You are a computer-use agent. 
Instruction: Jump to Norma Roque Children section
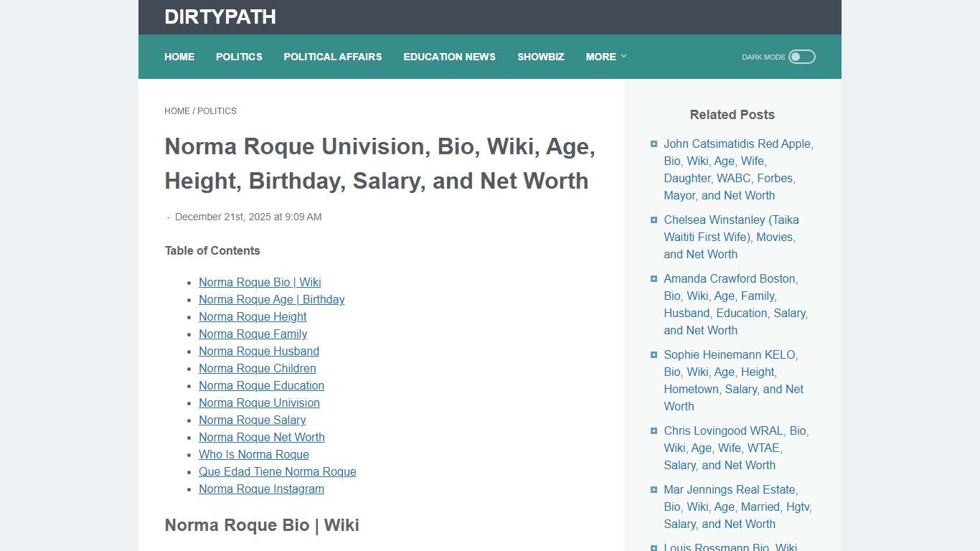click(x=258, y=368)
